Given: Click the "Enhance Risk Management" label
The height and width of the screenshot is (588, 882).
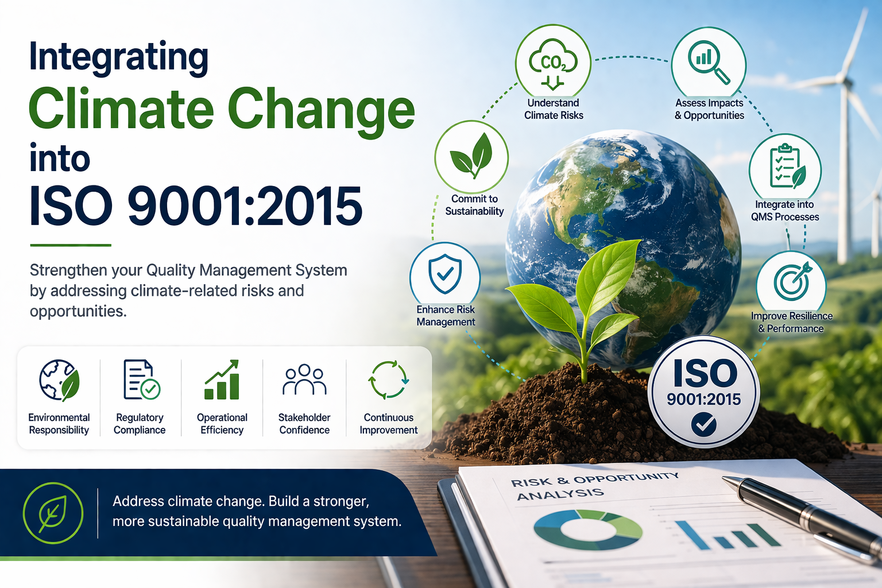Looking at the screenshot, I should (x=446, y=316).
